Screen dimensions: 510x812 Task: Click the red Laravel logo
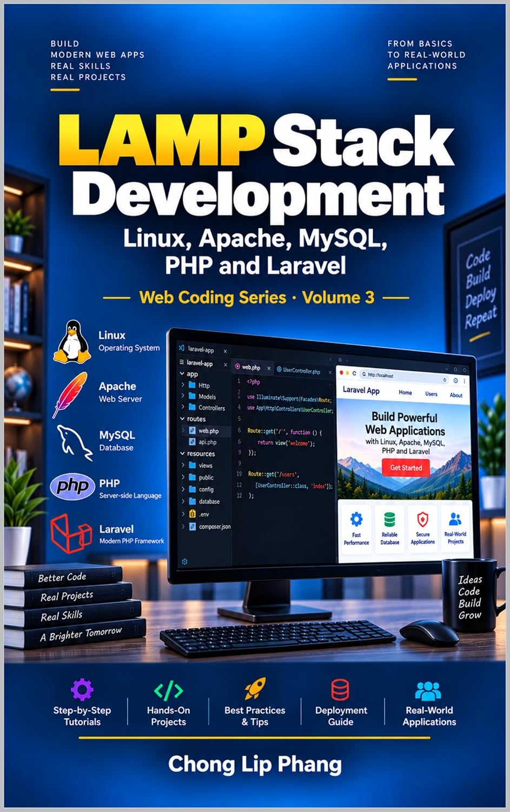pos(71,533)
